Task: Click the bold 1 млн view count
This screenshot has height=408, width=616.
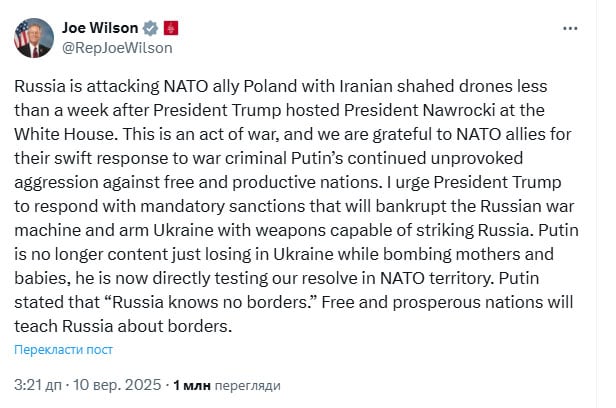Action: [192, 385]
